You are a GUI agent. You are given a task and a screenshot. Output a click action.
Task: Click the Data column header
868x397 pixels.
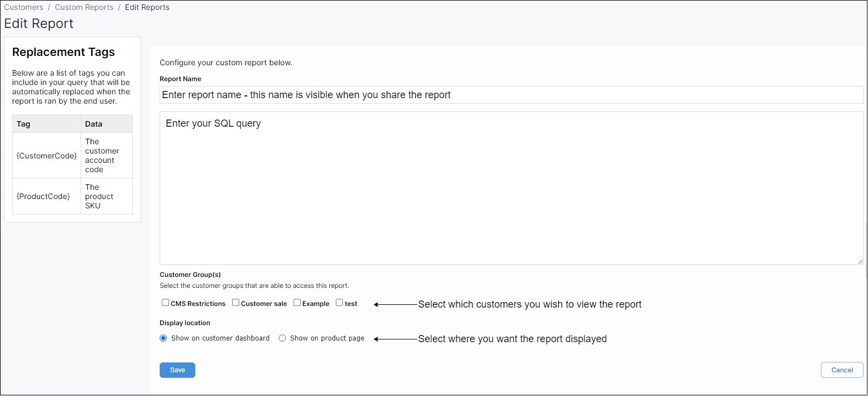point(94,124)
